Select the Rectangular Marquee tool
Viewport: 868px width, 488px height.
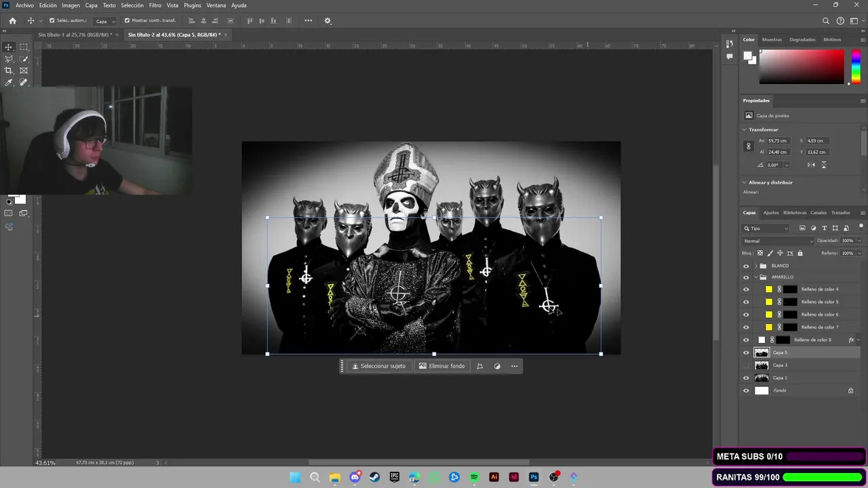(24, 47)
